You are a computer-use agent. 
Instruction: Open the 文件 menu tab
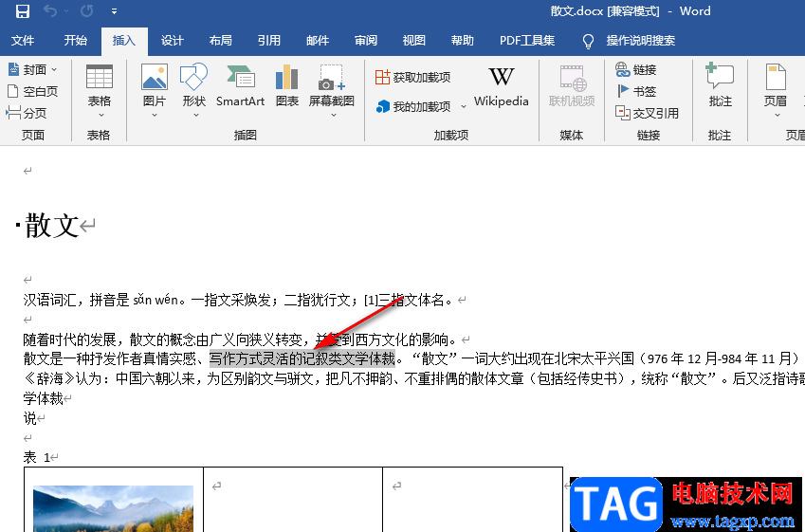tap(23, 41)
